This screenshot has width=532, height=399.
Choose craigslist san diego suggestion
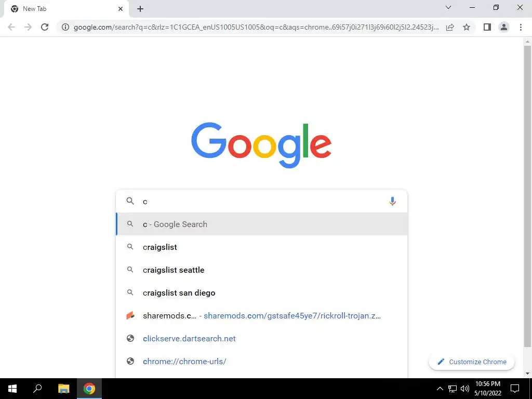pos(262,292)
